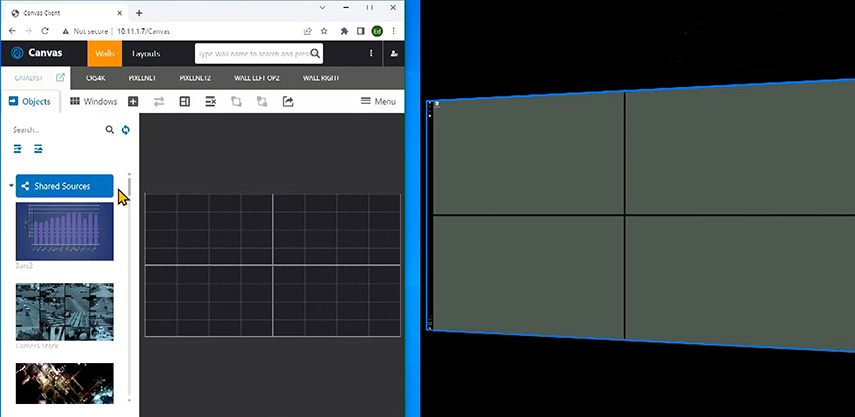Select the WALL RIGHT wall tab

pos(321,78)
